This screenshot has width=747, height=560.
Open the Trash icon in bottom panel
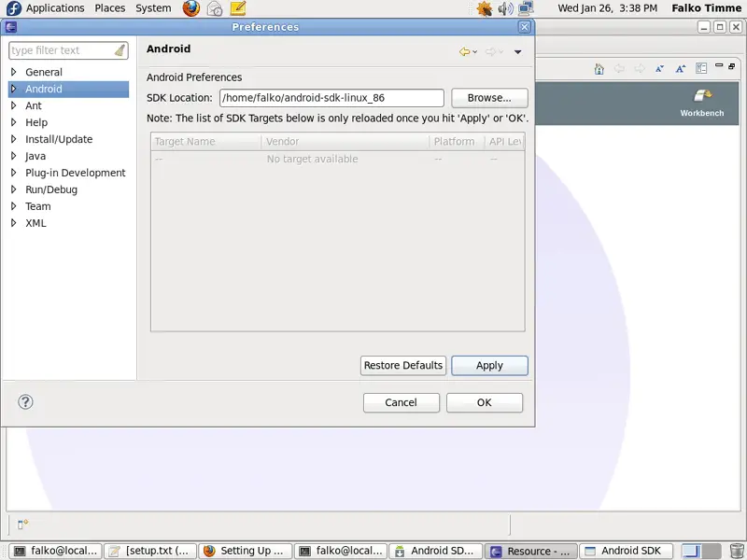coord(737,551)
